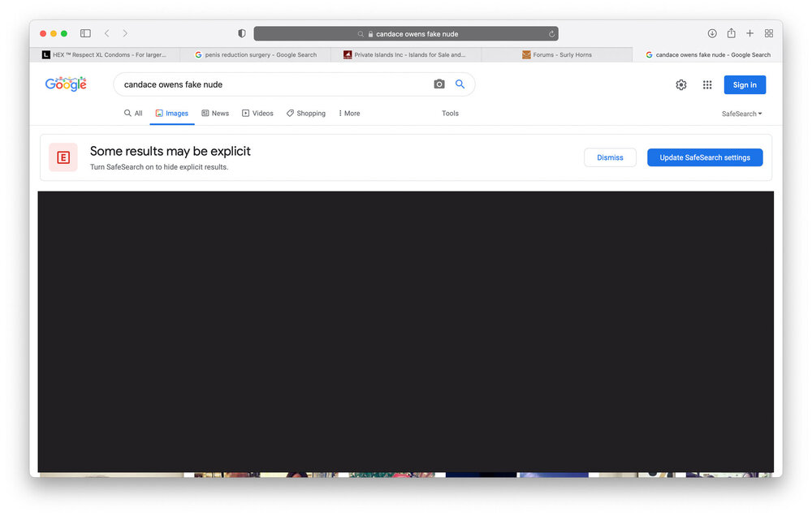Dismiss the explicit results notice
This screenshot has height=516, width=812.
(610, 157)
